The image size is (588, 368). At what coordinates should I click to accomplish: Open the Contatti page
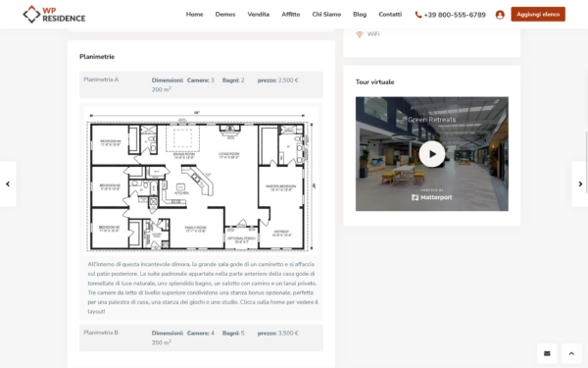pyautogui.click(x=390, y=15)
